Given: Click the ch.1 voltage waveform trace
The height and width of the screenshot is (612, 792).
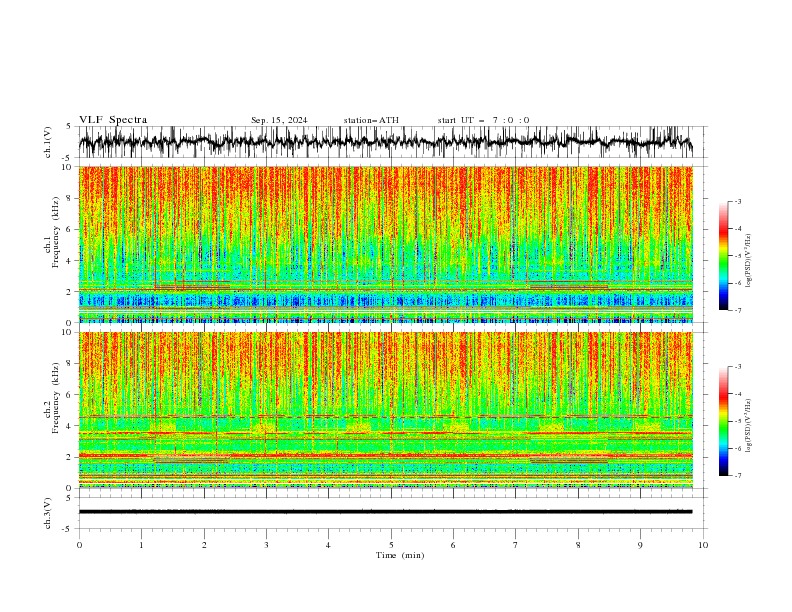Looking at the screenshot, I should click(x=385, y=142).
